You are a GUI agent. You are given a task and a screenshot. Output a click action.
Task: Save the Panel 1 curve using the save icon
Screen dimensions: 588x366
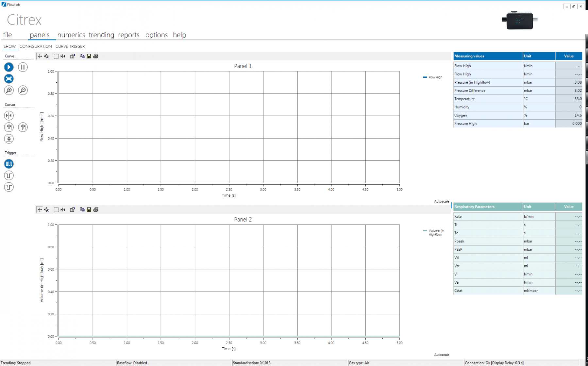(x=89, y=56)
